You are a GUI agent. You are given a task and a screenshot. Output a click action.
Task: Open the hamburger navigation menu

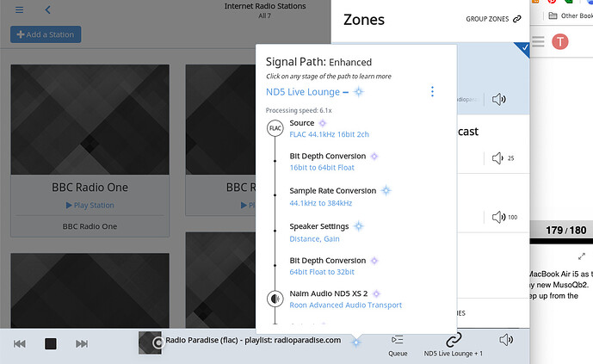[x=19, y=9]
